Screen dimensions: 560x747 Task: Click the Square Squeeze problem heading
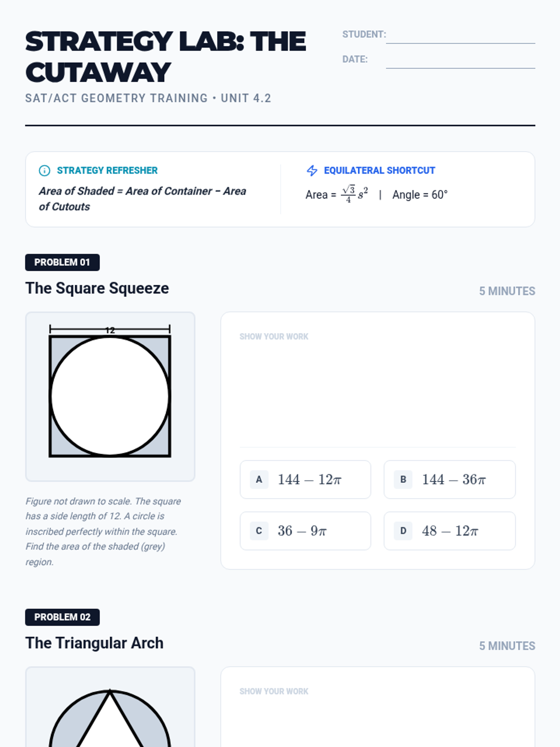[97, 289]
